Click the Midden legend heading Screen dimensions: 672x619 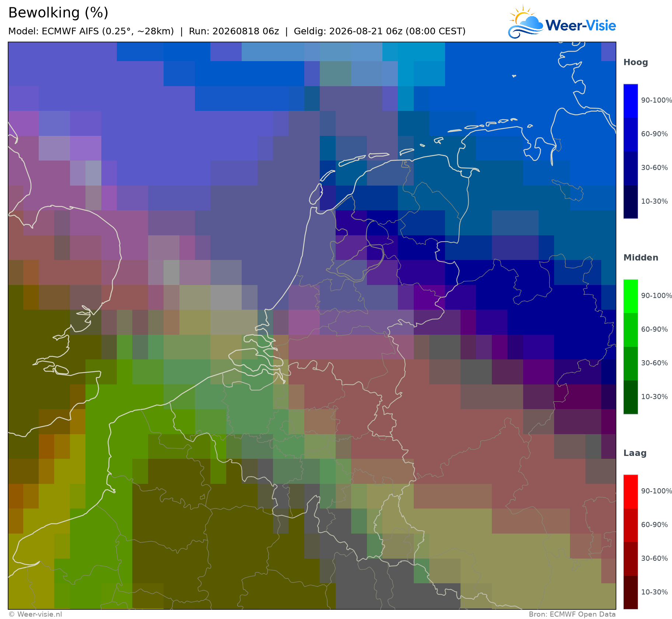point(641,258)
